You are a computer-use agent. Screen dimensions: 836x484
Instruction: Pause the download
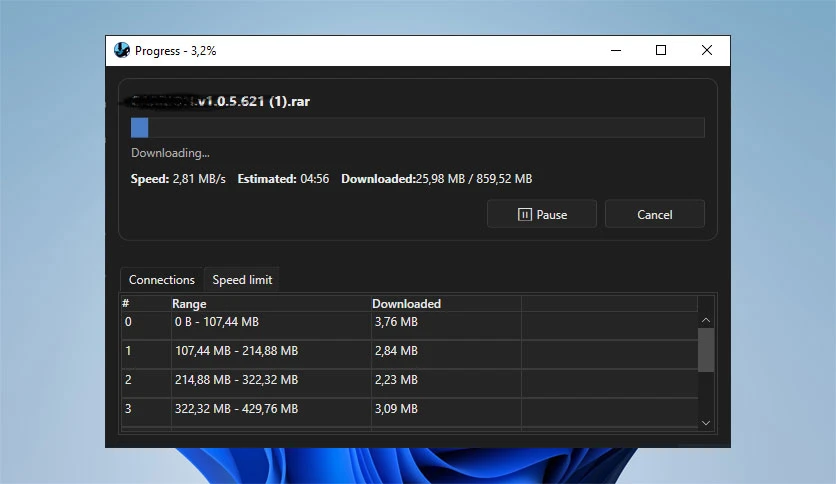coord(542,214)
